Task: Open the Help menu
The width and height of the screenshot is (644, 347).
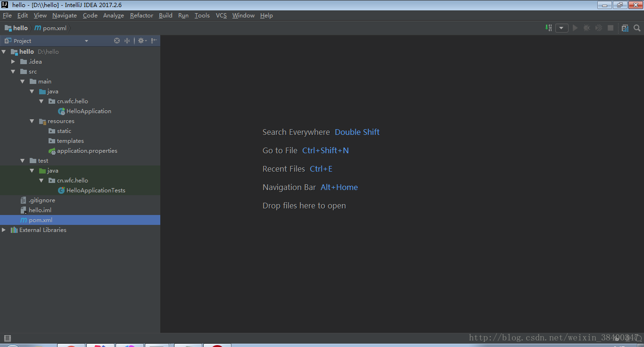Action: coord(266,16)
